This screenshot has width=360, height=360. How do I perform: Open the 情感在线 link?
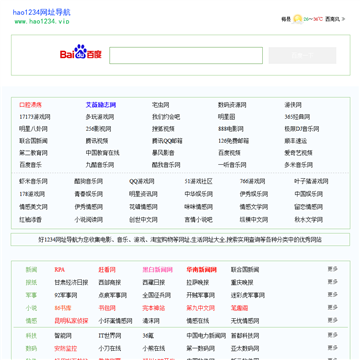pyautogui.click(x=198, y=321)
